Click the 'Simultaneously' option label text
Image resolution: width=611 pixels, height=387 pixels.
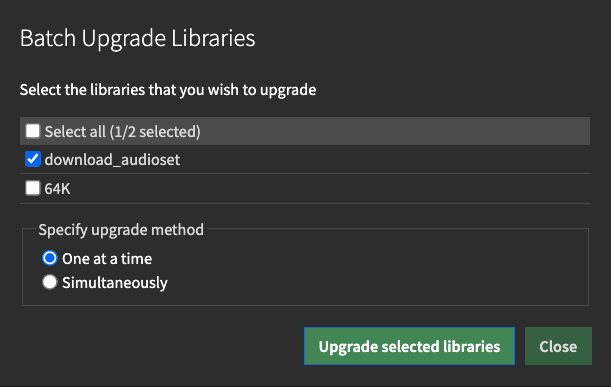point(115,283)
